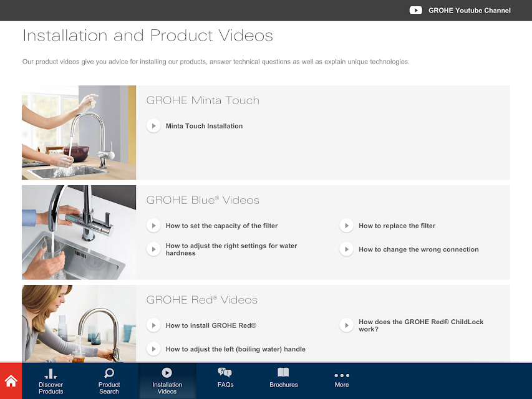The image size is (532, 399).
Task: Tap GROHE Red woman with faucet thumbnail
Action: [79, 324]
